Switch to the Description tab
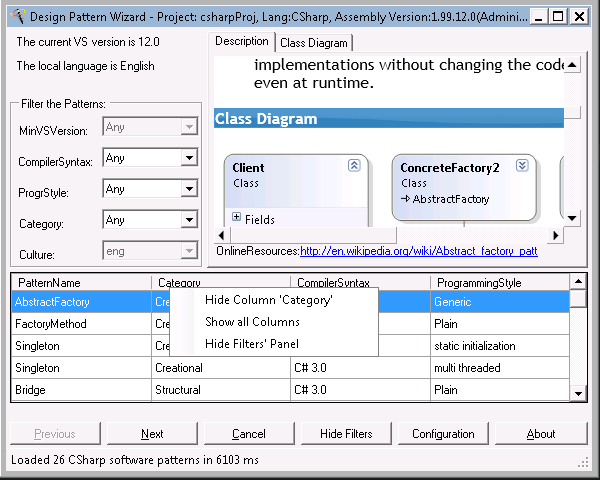The width and height of the screenshot is (600, 480). click(x=241, y=41)
